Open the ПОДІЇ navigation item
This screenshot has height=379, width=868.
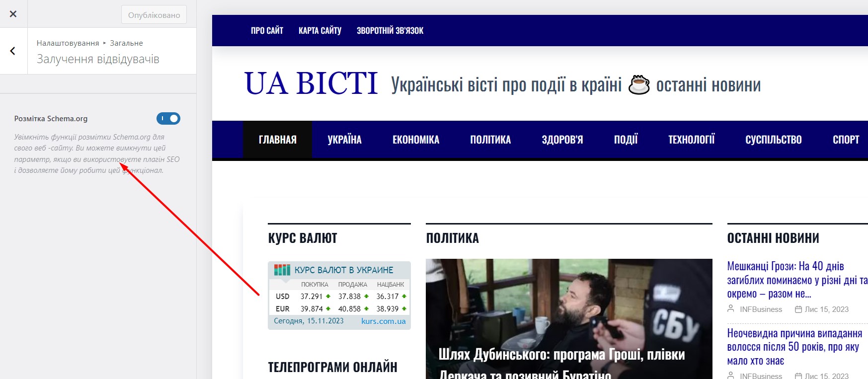coord(626,140)
